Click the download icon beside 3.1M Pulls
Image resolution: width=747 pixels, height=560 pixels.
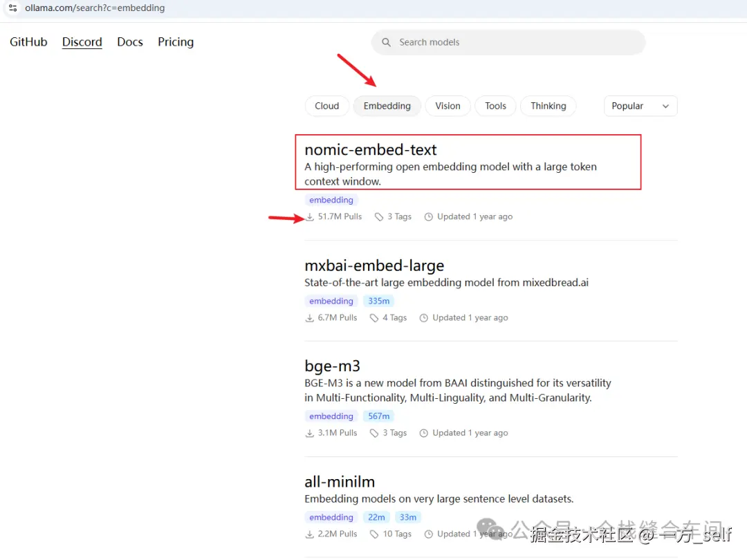click(x=310, y=433)
